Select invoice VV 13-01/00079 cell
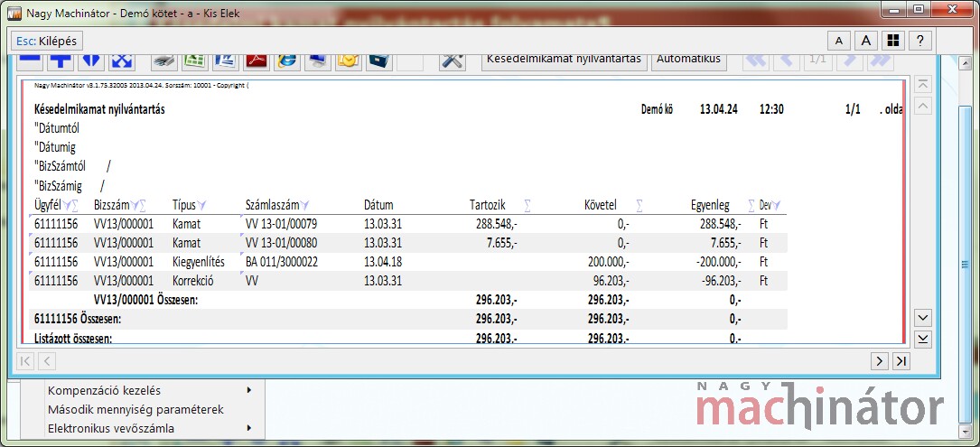 (x=281, y=224)
